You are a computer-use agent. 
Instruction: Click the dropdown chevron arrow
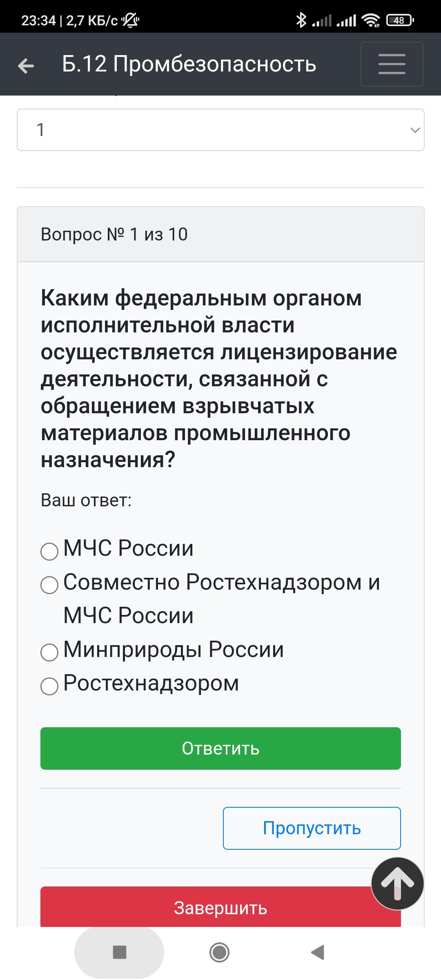pos(415,130)
